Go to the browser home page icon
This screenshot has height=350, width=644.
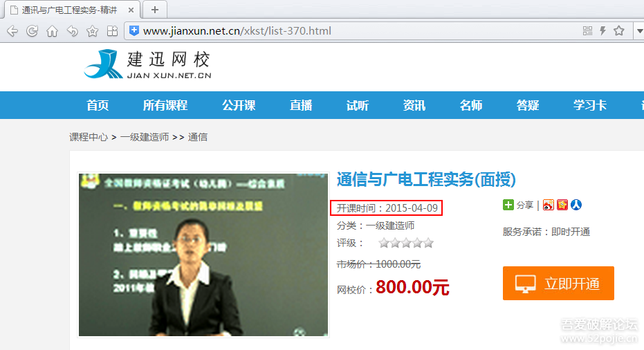tap(52, 31)
